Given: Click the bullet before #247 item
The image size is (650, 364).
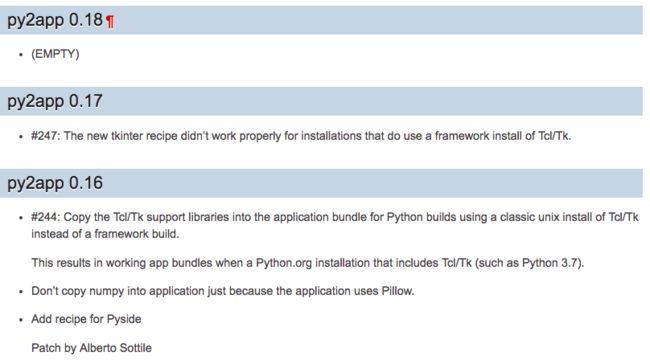Looking at the screenshot, I should click(21, 137).
